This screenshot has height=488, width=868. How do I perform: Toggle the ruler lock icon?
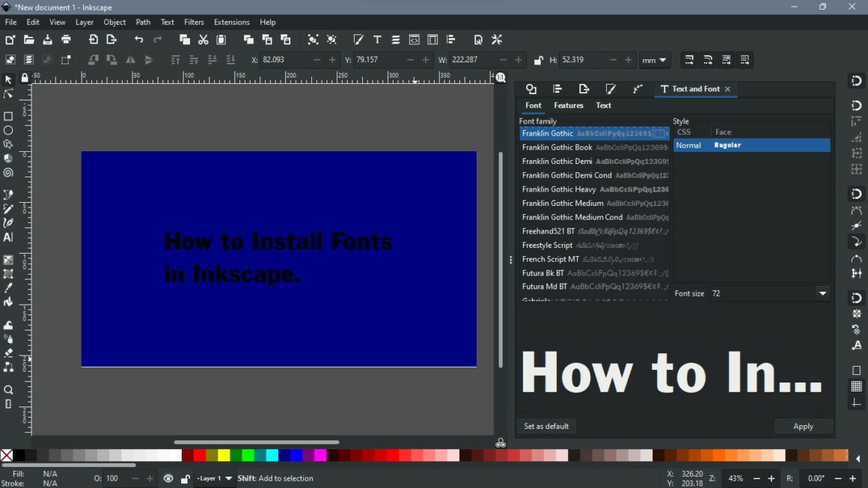pos(24,78)
